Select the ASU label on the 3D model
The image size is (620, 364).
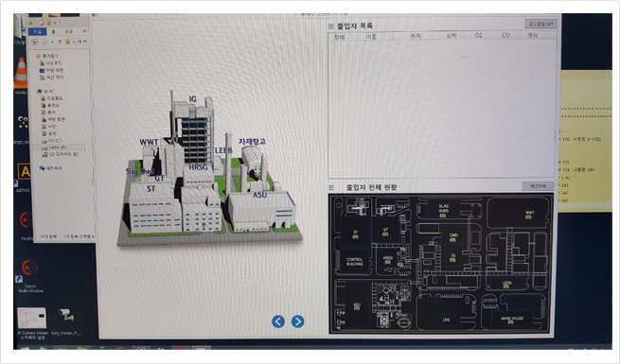(x=259, y=195)
